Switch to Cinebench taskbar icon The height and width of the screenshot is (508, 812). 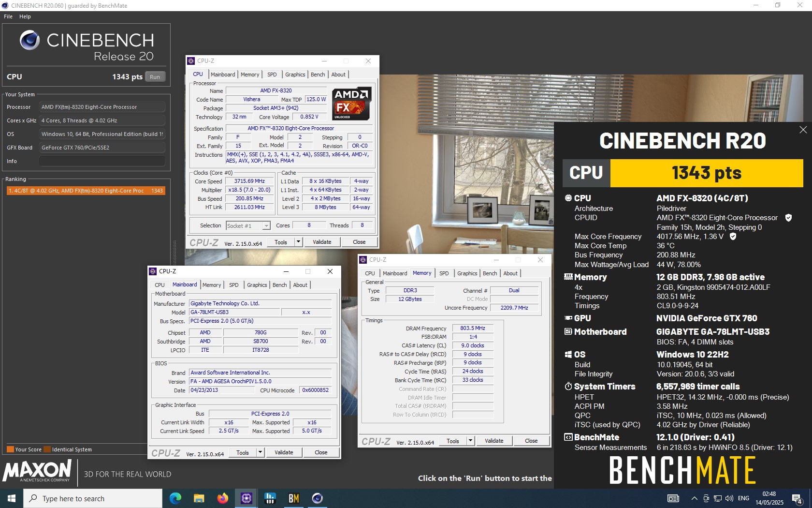[317, 498]
